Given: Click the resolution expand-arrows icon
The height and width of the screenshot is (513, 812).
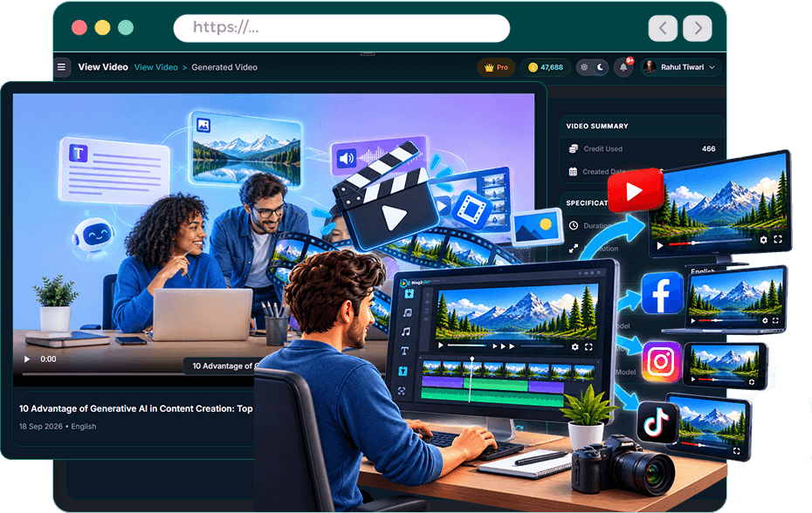Looking at the screenshot, I should (x=574, y=249).
